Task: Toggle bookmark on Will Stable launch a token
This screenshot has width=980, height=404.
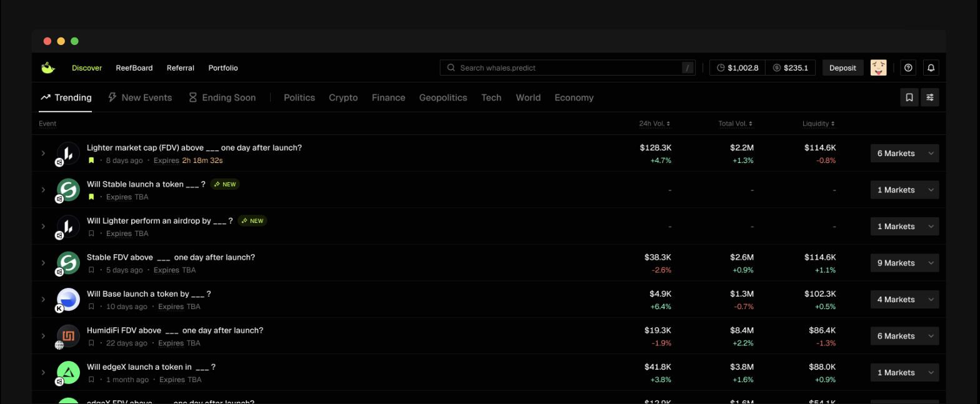Action: coord(91,197)
